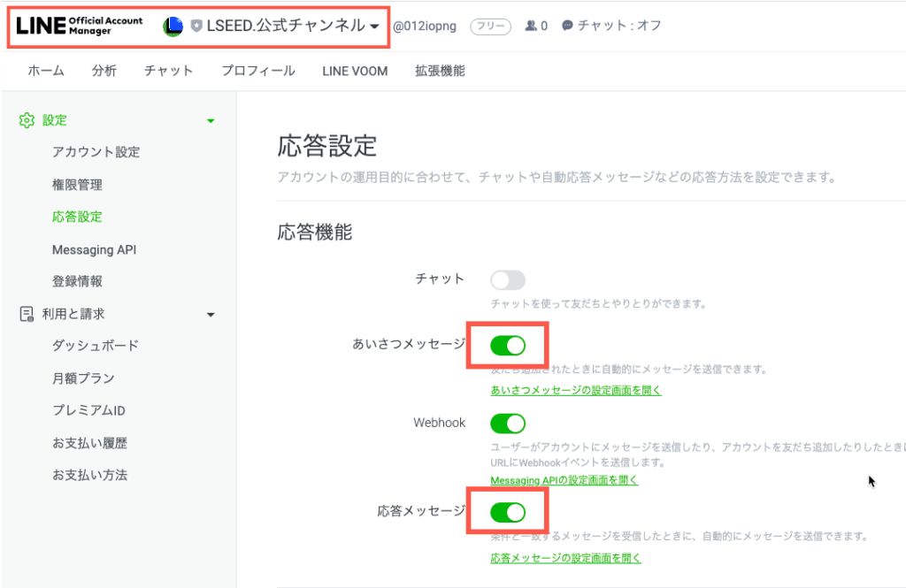Enable the チャット toggle switch
906x588 pixels.
point(508,280)
